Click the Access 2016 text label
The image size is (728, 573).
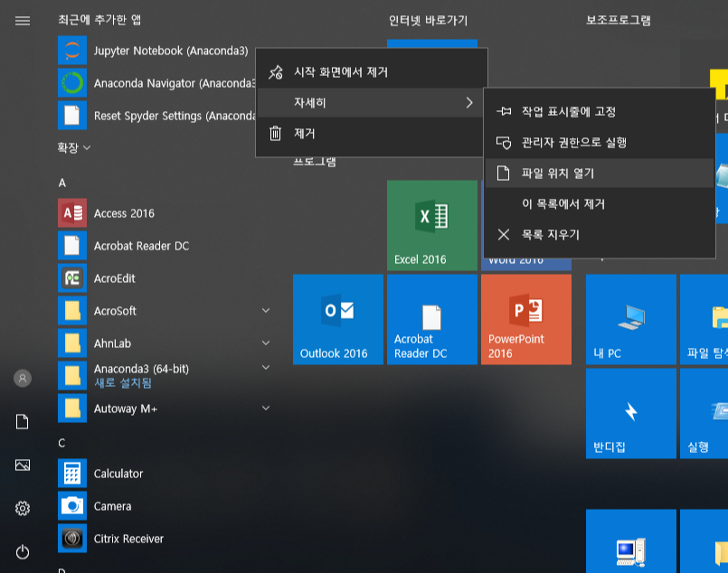tap(124, 213)
